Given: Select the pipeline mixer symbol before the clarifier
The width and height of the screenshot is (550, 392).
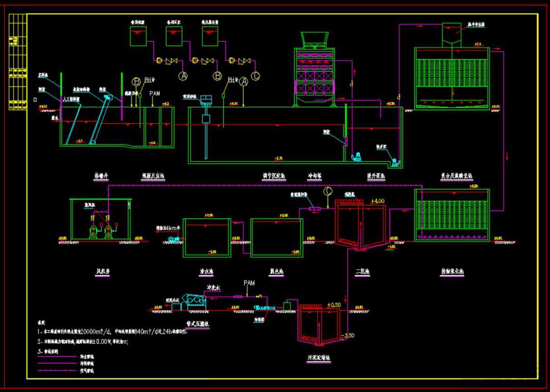Looking at the screenshot, I should point(315,209).
